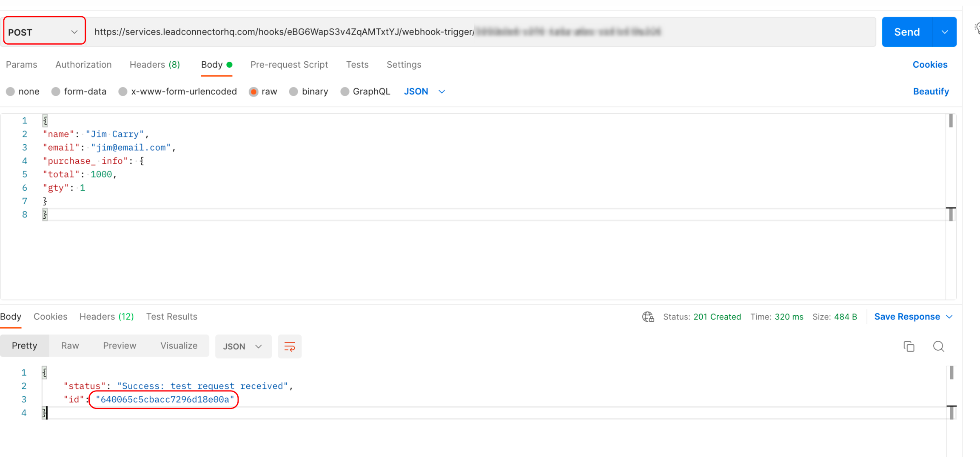Open the POST method dropdown
Viewport: 980px width, 457px height.
[44, 32]
